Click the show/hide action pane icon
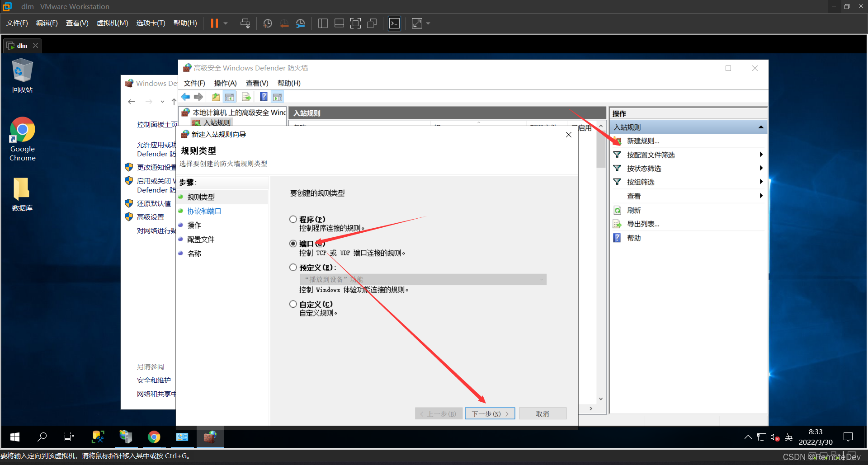 tap(278, 97)
